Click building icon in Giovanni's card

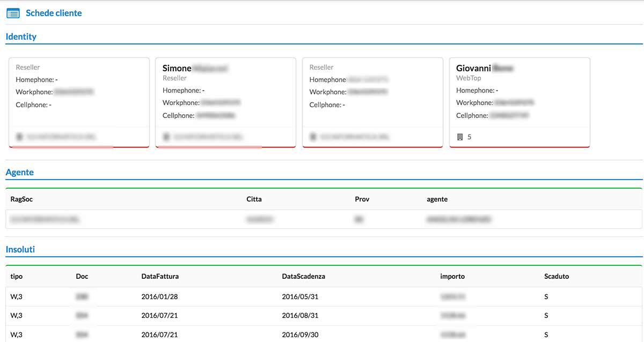pyautogui.click(x=460, y=137)
